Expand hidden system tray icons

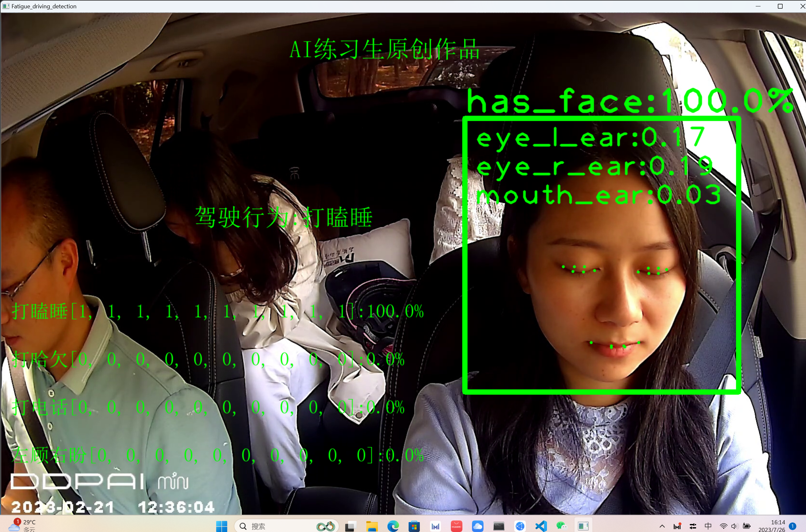tap(662, 526)
